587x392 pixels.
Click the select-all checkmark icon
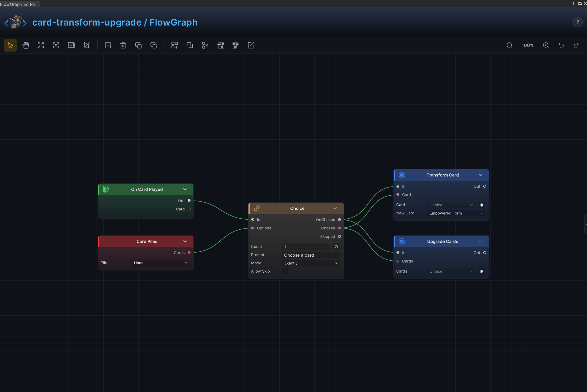(71, 45)
